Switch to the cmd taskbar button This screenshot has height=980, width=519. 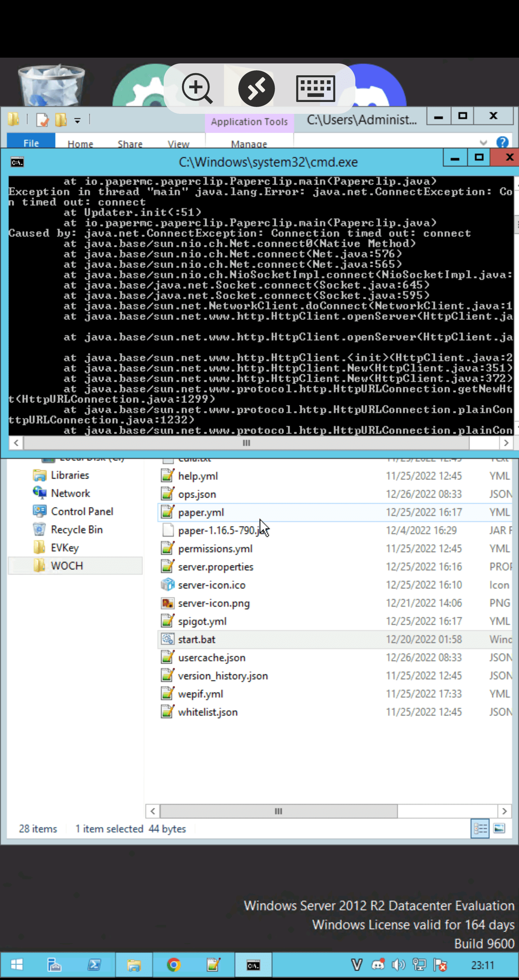point(253,965)
